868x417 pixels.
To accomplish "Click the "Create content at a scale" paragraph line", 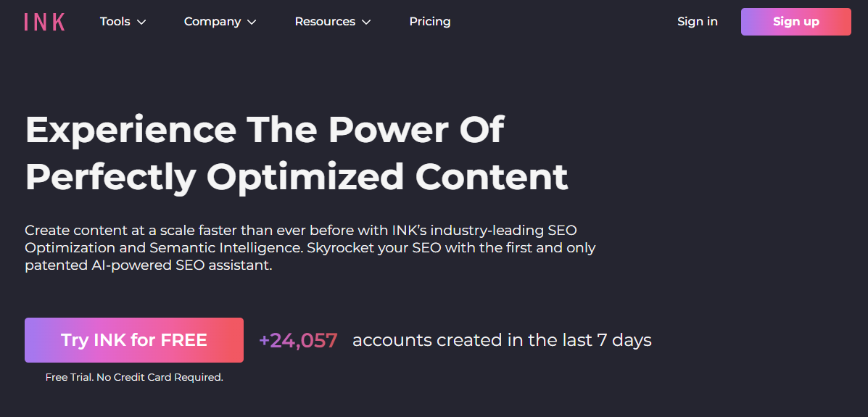I will click(301, 230).
